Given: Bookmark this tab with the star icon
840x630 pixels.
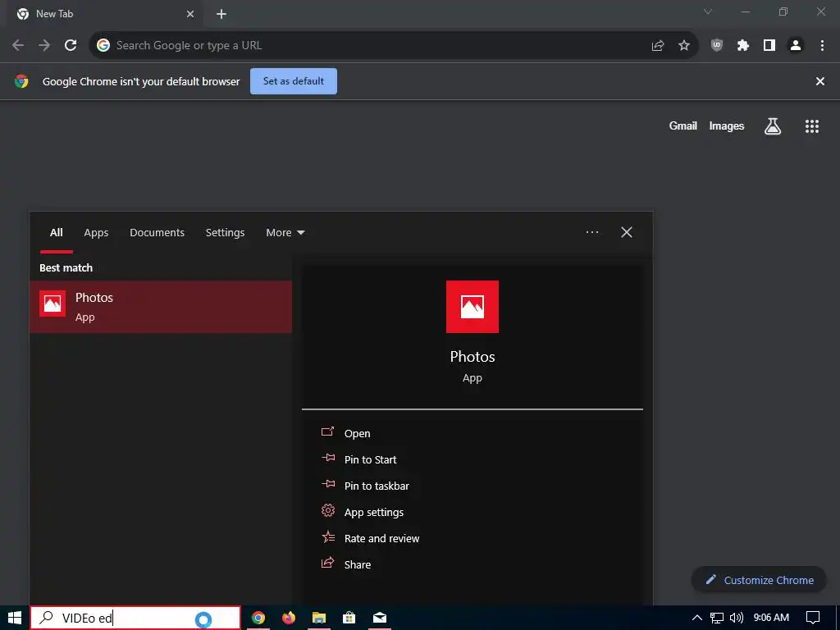Looking at the screenshot, I should [684, 46].
